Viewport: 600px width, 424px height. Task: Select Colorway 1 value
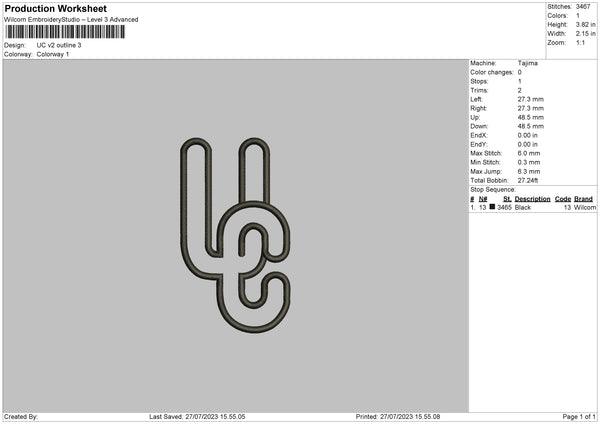click(53, 54)
